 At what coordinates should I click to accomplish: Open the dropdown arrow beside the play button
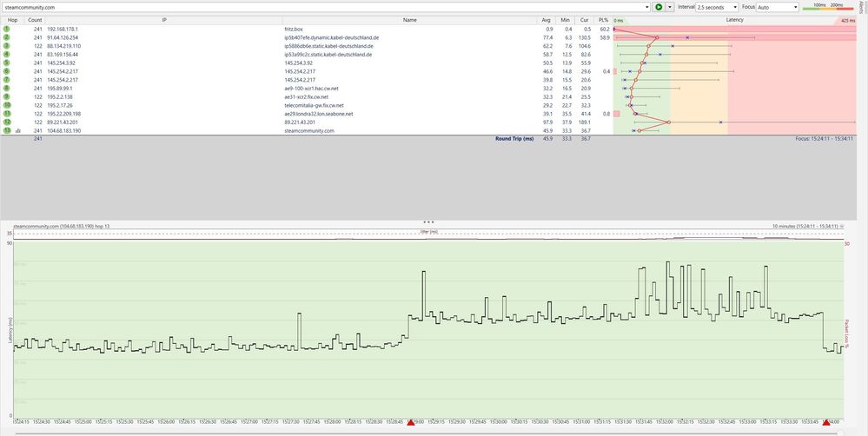pos(670,7)
